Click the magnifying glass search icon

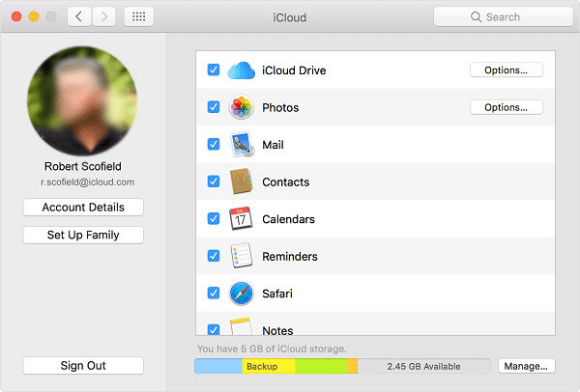tap(476, 17)
